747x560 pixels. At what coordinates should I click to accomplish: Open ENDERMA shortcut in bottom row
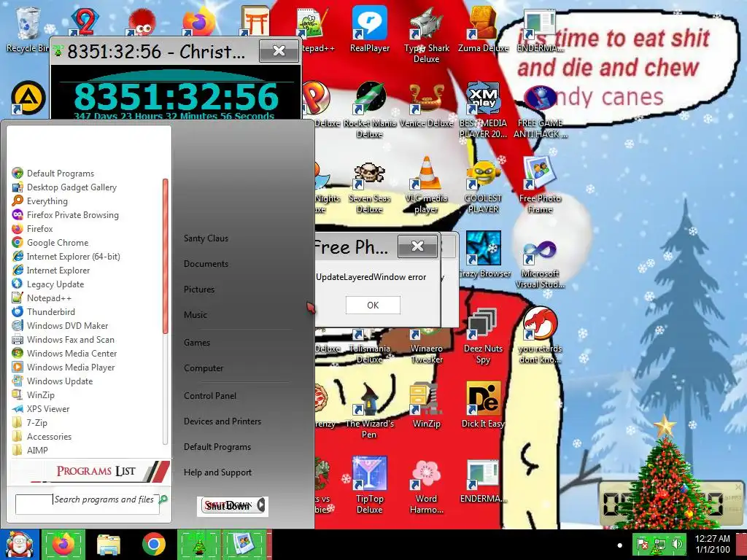tap(483, 481)
